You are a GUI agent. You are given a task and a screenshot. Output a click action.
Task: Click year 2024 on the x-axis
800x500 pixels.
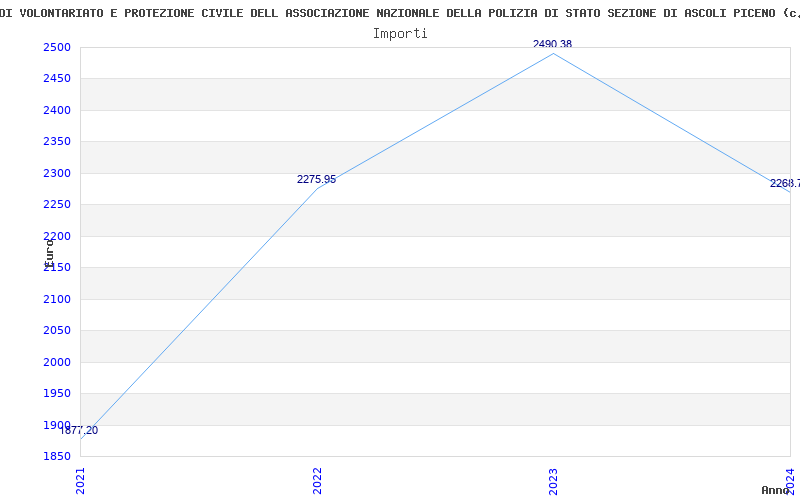790,480
